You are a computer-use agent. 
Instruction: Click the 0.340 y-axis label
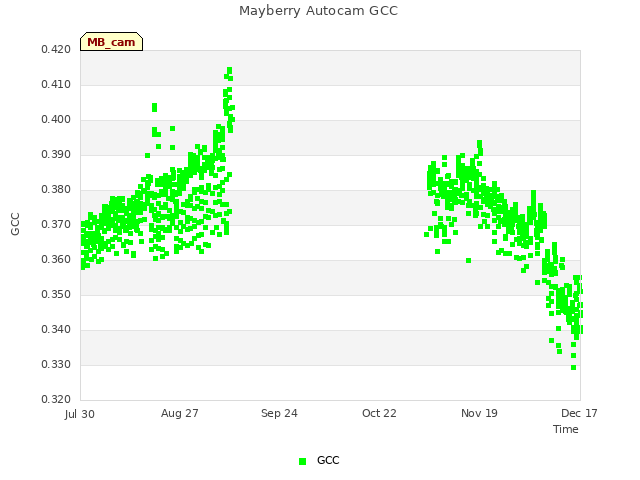(56, 329)
